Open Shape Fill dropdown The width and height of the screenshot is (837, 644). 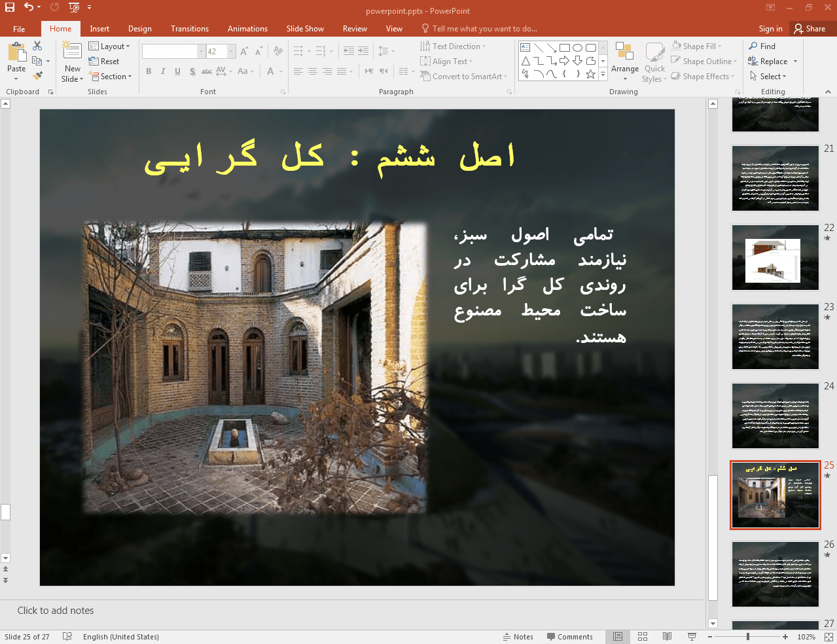[x=696, y=46]
